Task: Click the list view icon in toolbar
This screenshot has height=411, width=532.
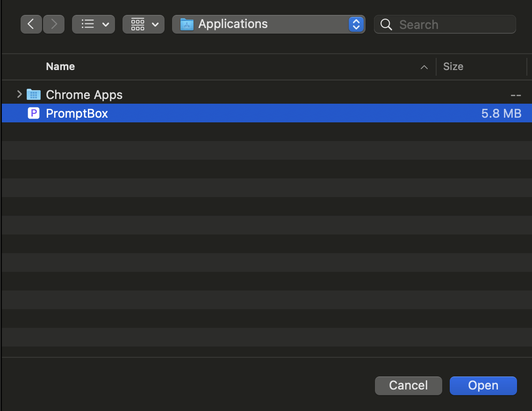Action: click(87, 24)
